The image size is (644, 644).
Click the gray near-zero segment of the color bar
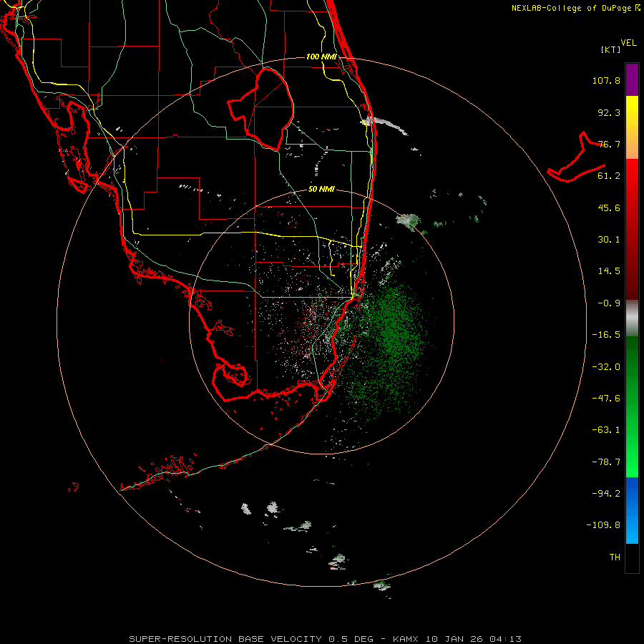coord(632,318)
